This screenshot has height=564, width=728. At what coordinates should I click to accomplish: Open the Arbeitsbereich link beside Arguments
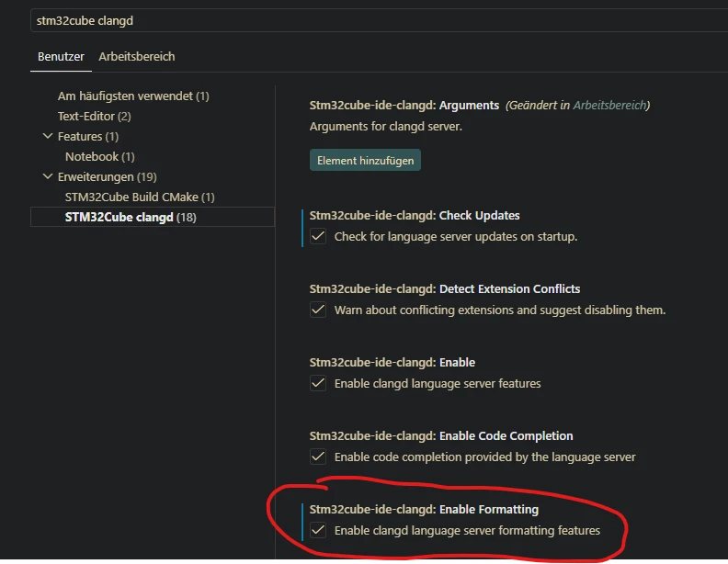(609, 106)
